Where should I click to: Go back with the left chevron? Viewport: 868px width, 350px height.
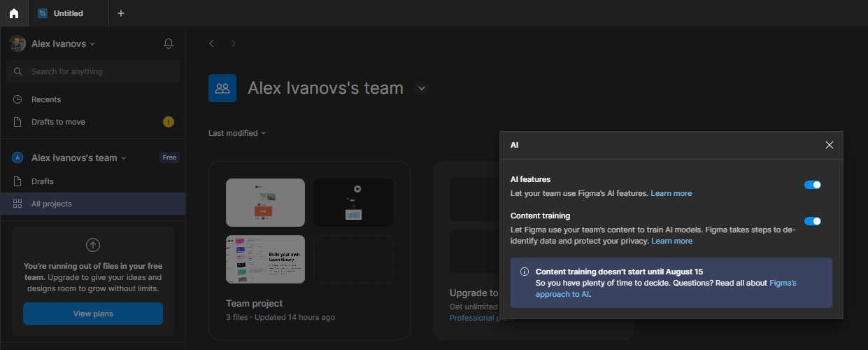tap(211, 43)
